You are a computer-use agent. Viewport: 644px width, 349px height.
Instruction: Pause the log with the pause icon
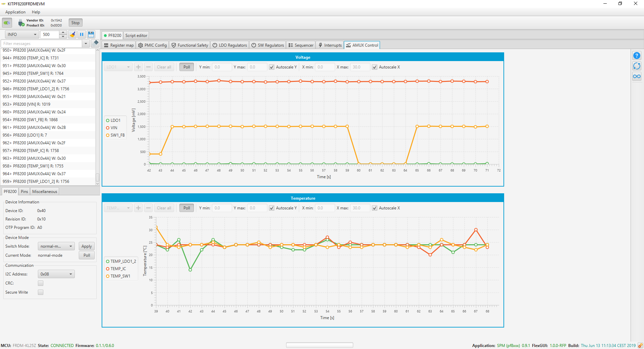82,35
